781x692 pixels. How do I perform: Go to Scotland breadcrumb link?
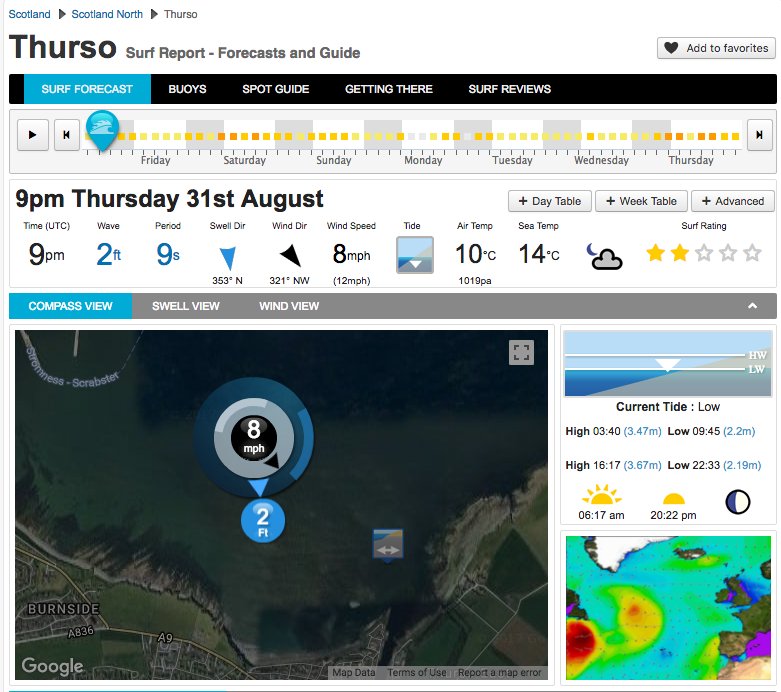click(29, 14)
